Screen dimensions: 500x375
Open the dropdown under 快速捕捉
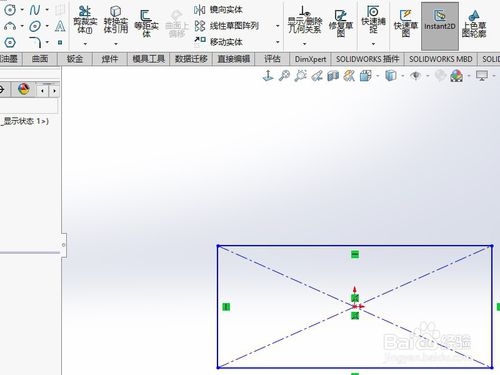pyautogui.click(x=373, y=44)
